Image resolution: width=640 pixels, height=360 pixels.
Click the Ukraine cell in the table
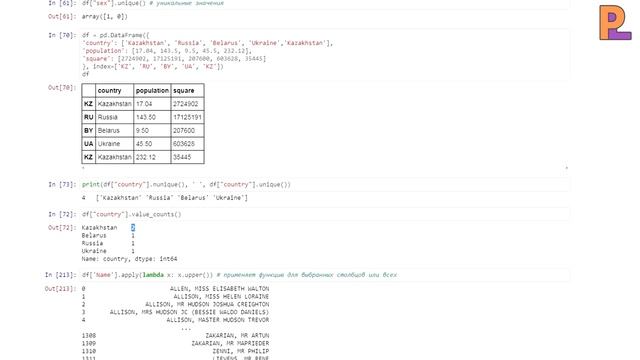tap(114, 144)
